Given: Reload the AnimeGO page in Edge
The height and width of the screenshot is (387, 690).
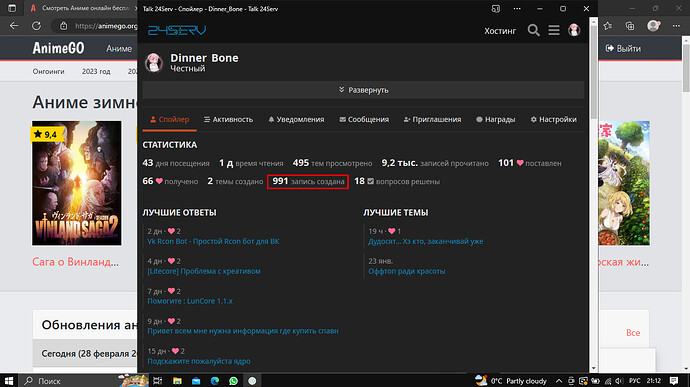Looking at the screenshot, I should [x=36, y=26].
